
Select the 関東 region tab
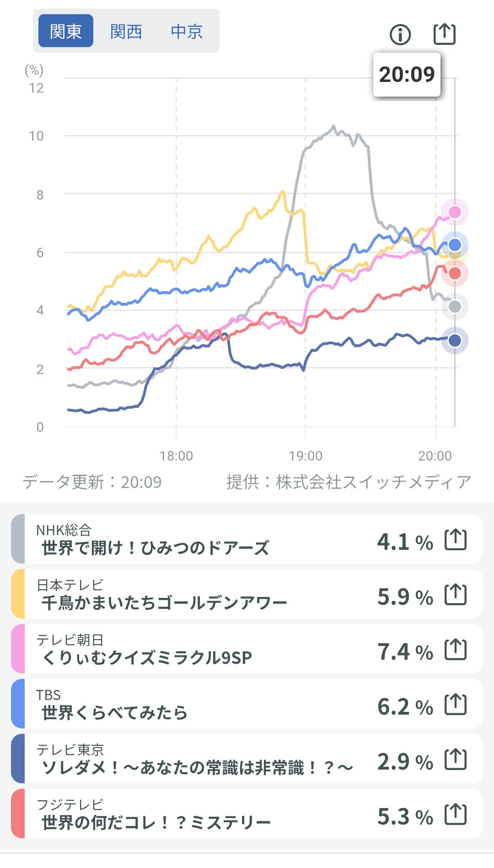click(x=66, y=31)
